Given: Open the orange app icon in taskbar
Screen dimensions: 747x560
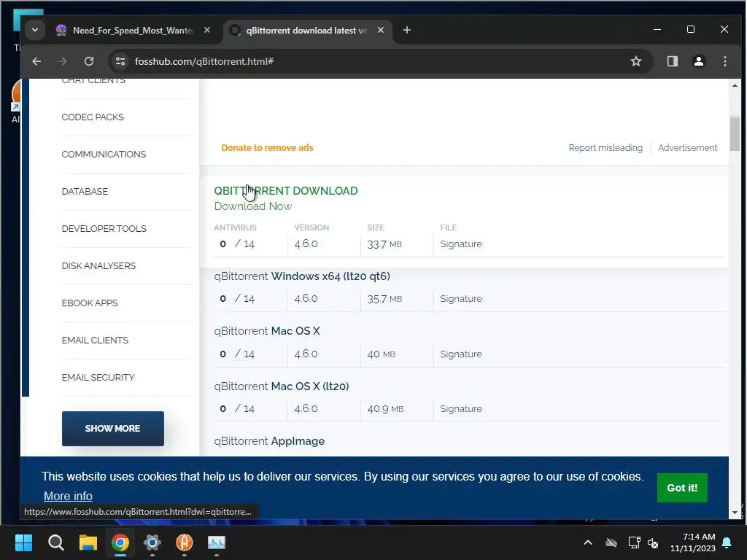Looking at the screenshot, I should coord(185,542).
